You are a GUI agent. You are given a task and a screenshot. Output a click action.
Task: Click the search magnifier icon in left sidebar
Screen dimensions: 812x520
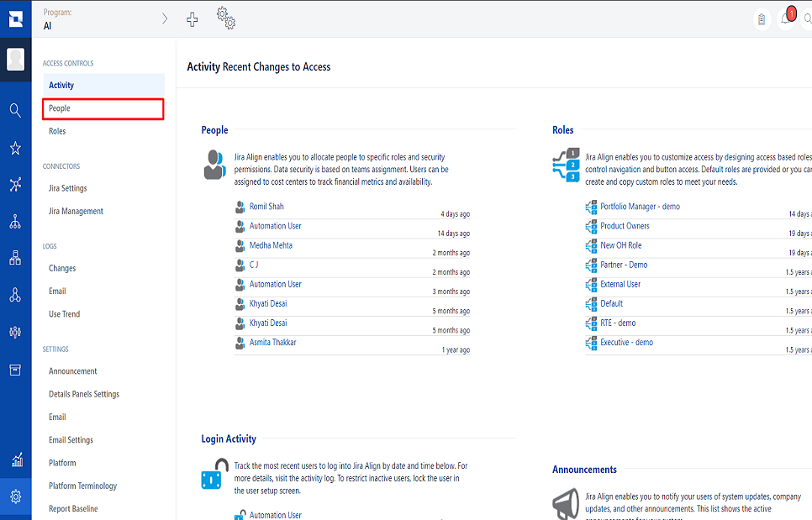click(15, 110)
